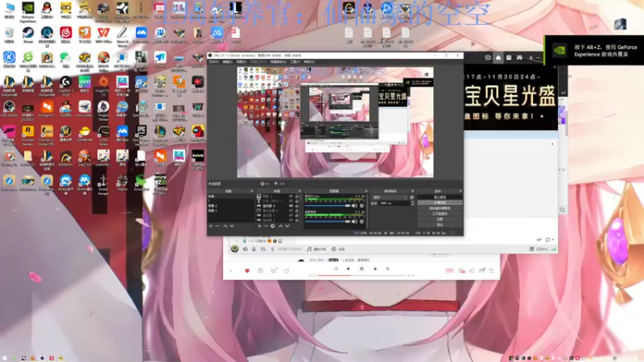644x362 pixels.
Task: Open the iQIYI desktop shortcut
Action: click(85, 85)
